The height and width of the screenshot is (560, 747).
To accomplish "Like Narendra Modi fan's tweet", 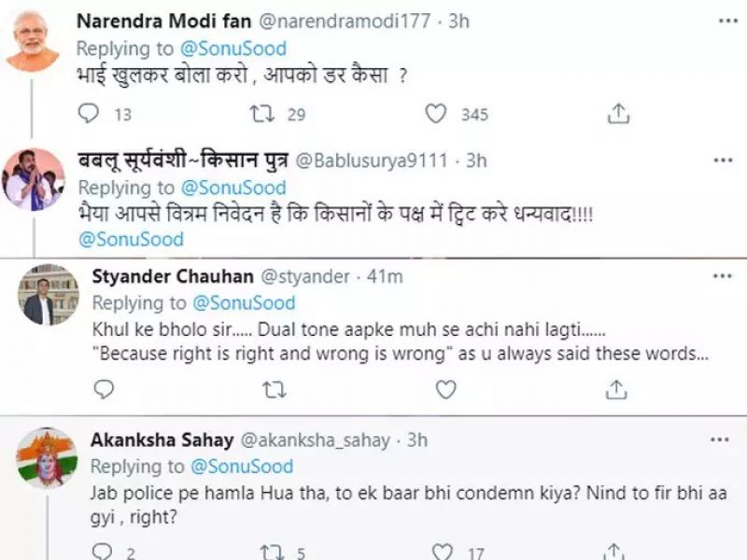I will pyautogui.click(x=436, y=114).
